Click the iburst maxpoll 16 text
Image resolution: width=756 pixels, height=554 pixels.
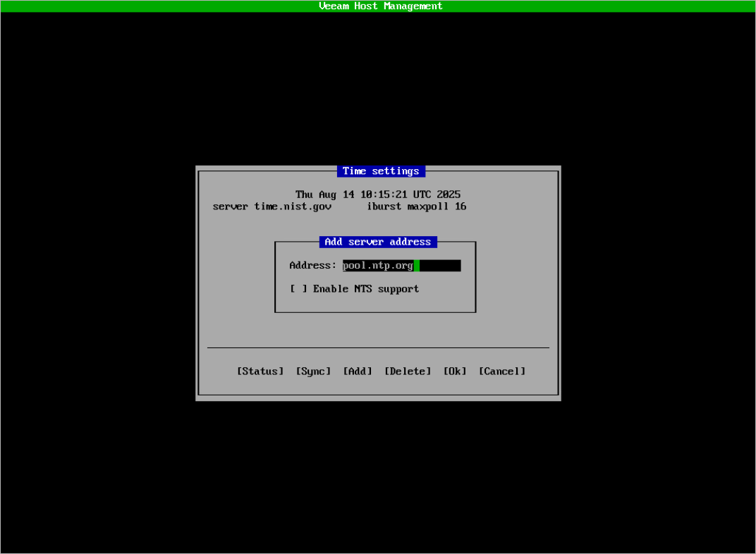[417, 207]
